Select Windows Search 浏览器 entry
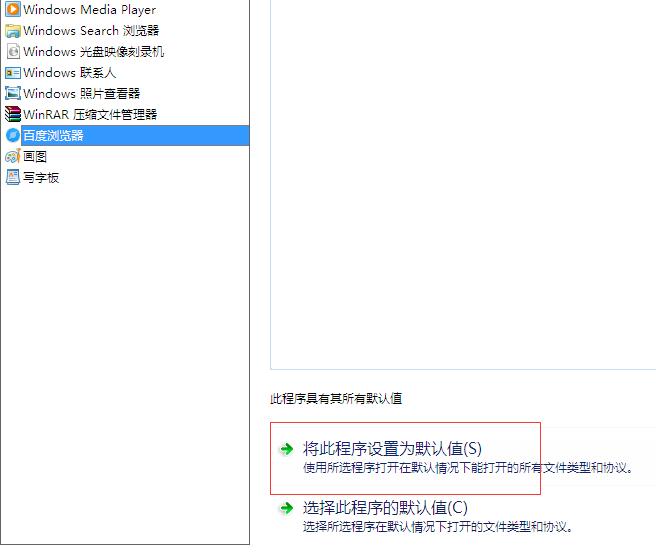Screen dimensions: 656x555 tap(91, 31)
